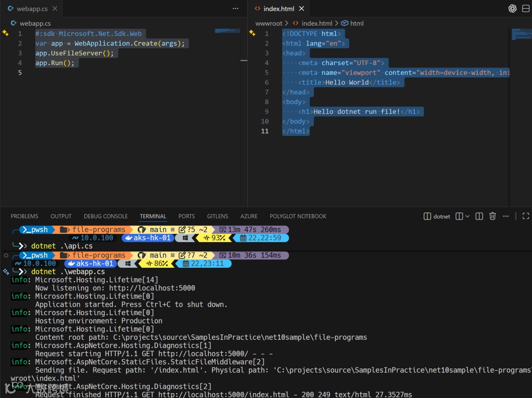Open the POLYGLOT NOTEBOOK panel tab
532x398 pixels.
[298, 216]
